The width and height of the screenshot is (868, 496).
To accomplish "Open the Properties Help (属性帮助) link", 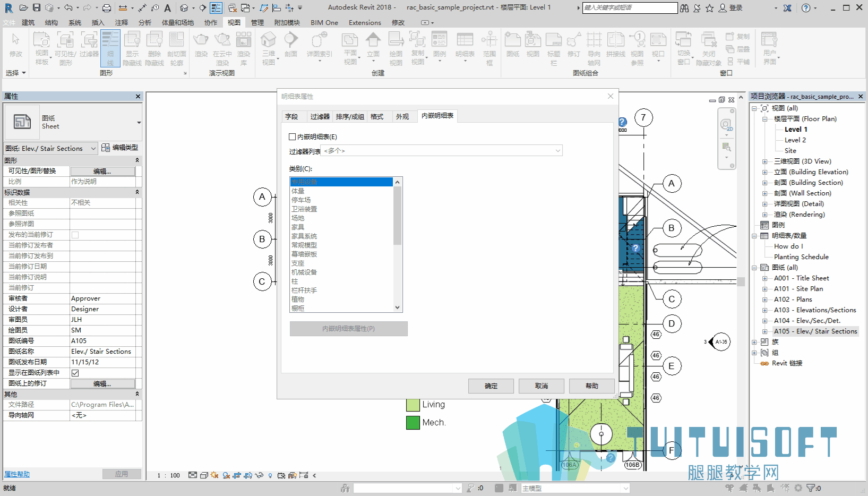I will pyautogui.click(x=17, y=474).
